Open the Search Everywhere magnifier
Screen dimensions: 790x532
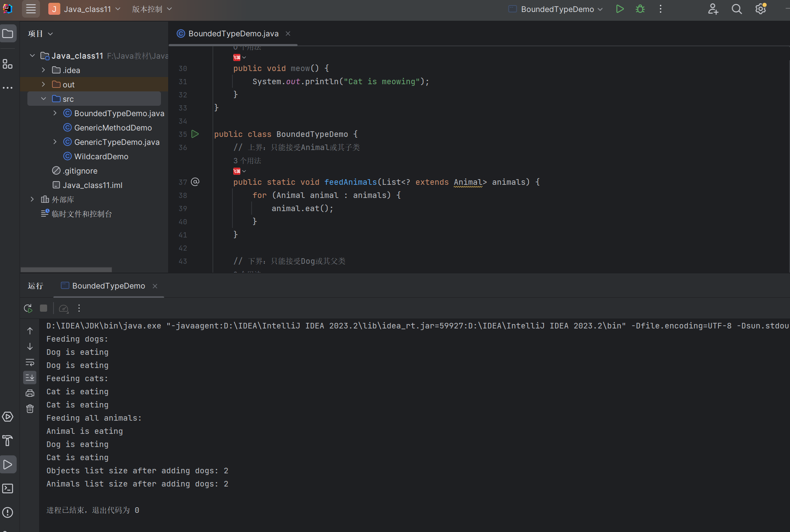(x=737, y=9)
